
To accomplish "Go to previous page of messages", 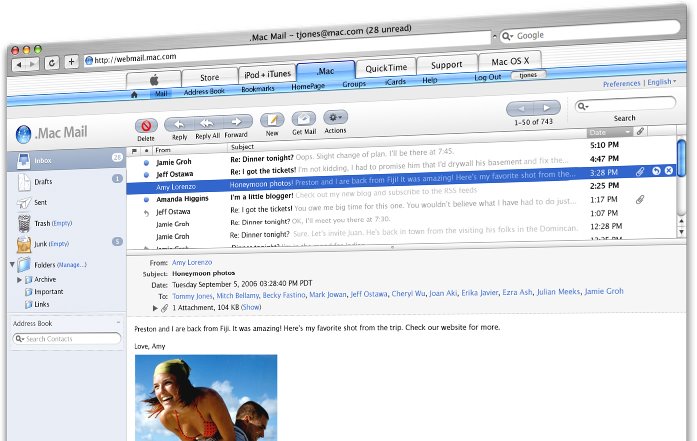I will (521, 108).
